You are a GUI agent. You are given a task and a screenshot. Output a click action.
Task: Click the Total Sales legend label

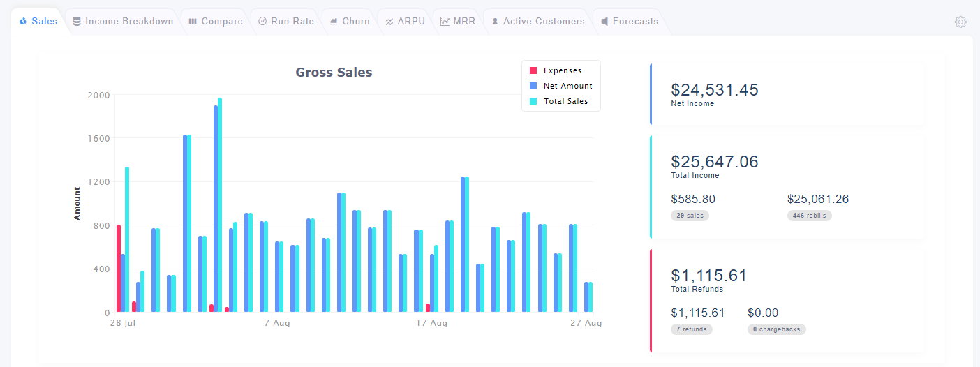point(566,101)
